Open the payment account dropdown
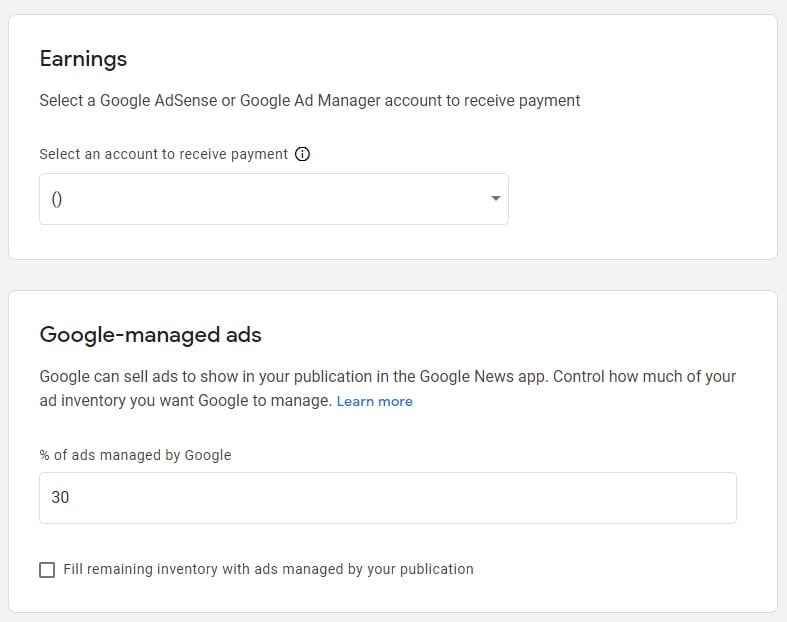Viewport: 787px width, 622px height. pyautogui.click(x=274, y=199)
